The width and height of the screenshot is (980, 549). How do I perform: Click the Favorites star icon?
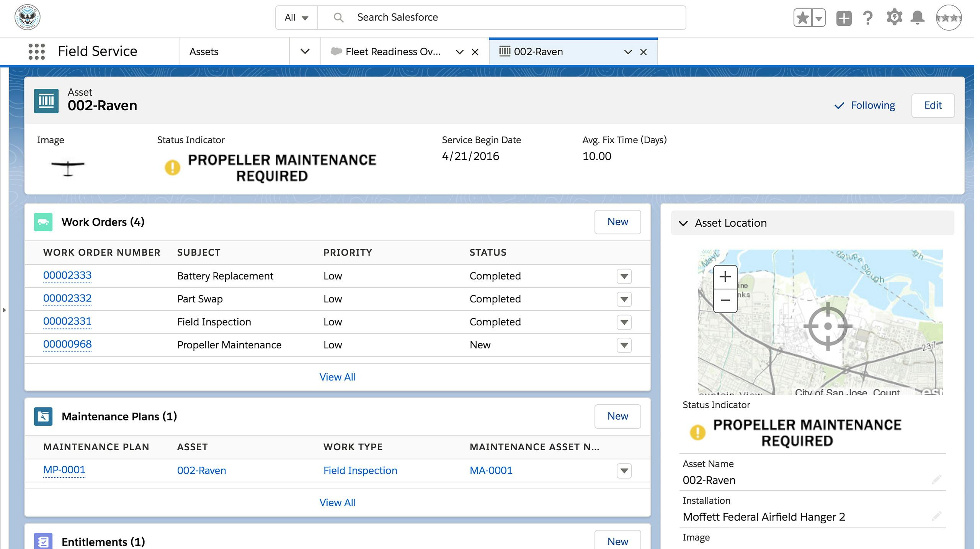[802, 18]
